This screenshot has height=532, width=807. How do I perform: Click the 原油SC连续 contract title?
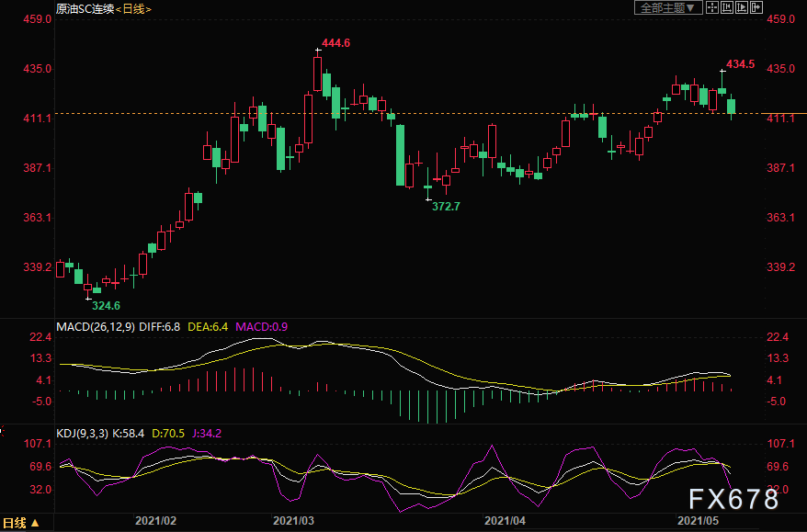(83, 8)
